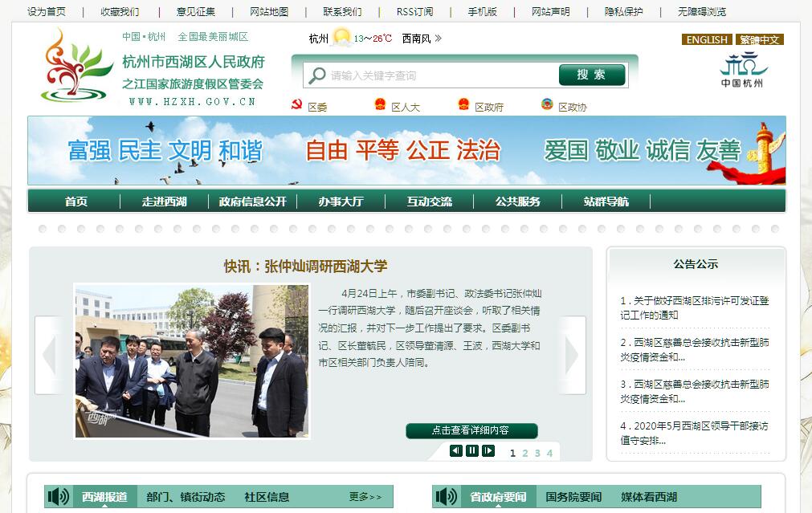Pause the news slideshow
Image resolution: width=812 pixels, height=513 pixels.
pyautogui.click(x=472, y=451)
